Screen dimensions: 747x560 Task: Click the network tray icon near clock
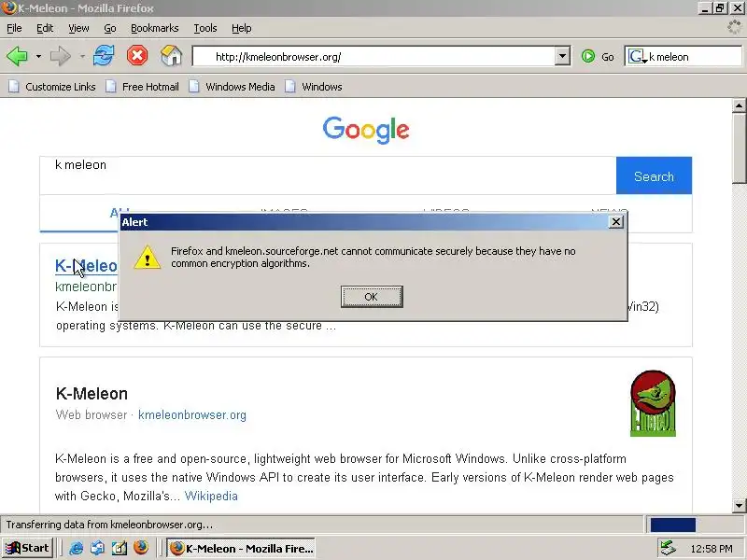(x=669, y=548)
